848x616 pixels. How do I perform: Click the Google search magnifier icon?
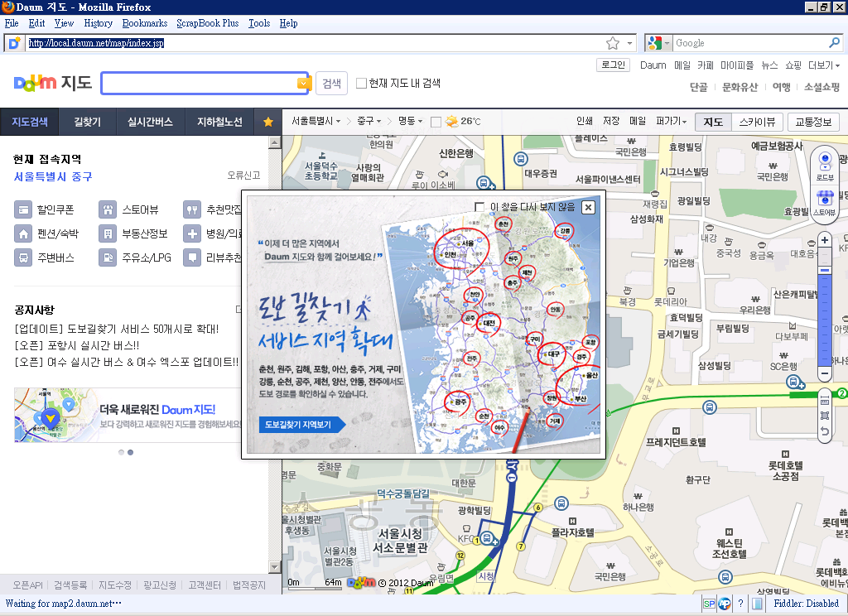pyautogui.click(x=835, y=43)
